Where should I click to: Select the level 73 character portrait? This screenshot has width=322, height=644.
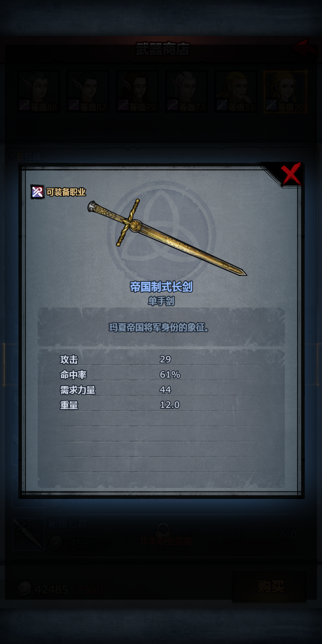click(186, 91)
